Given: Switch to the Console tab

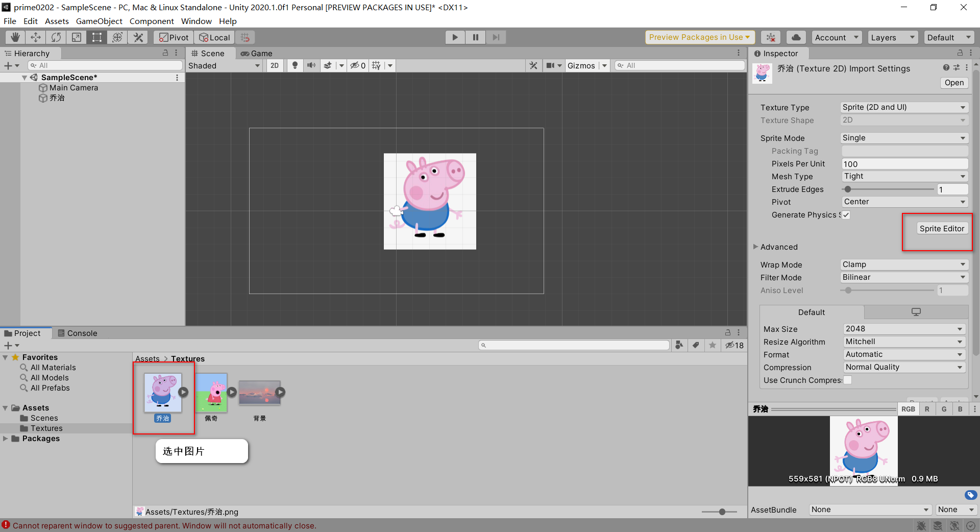Looking at the screenshot, I should click(77, 333).
